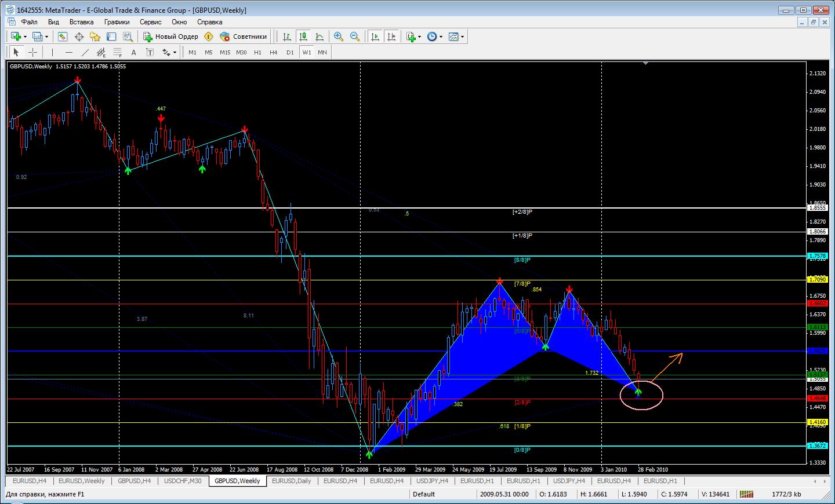Open the Data Window crosshair icon
This screenshot has width=835, height=504.
coord(79,36)
